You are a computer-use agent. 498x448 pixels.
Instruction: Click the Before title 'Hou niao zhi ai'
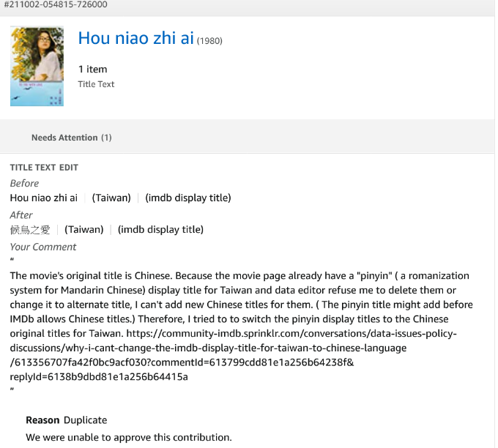(44, 198)
